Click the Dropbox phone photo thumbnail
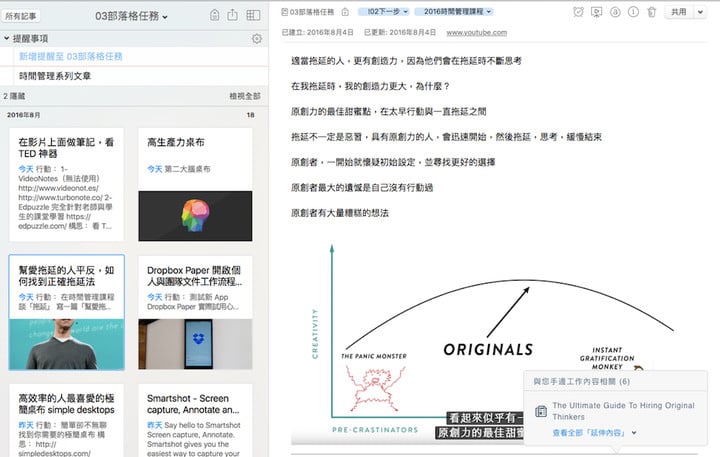Screen dimensions: 720x457 click(x=195, y=344)
